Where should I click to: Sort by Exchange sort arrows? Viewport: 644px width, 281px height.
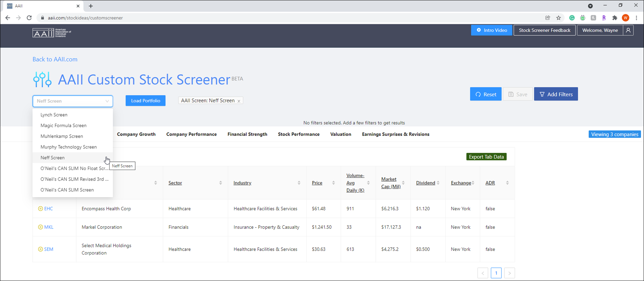473,183
